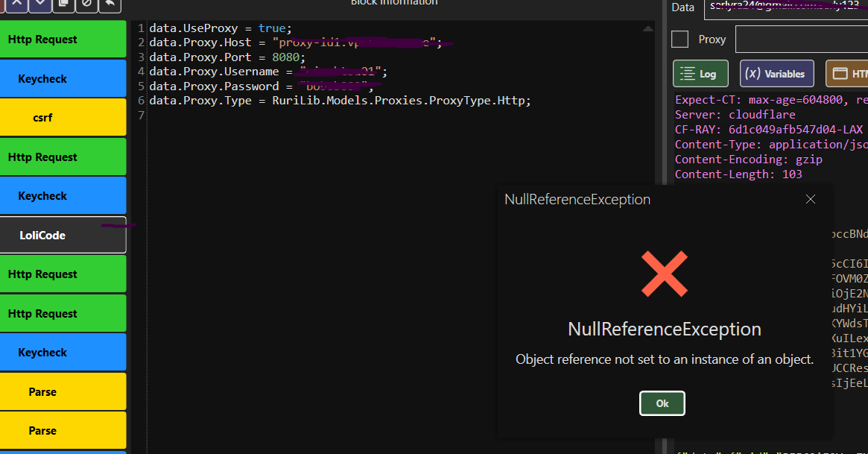Open the Variables view button

pyautogui.click(x=776, y=74)
